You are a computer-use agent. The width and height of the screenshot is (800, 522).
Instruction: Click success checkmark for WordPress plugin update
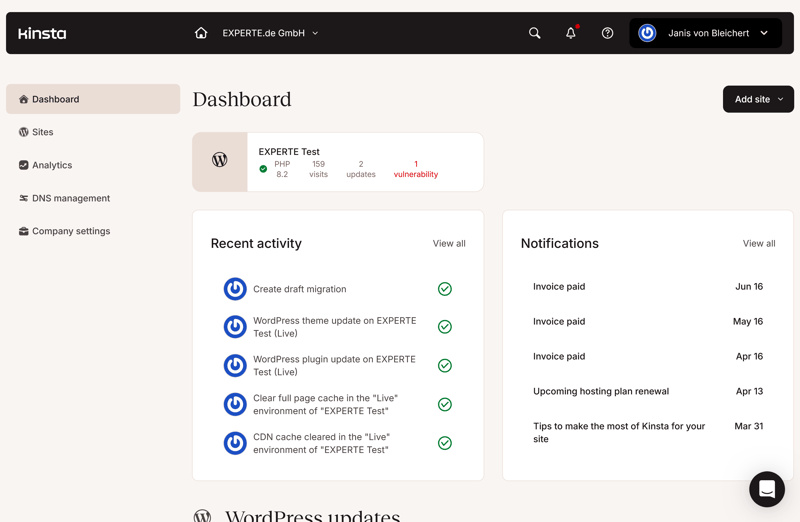click(445, 365)
